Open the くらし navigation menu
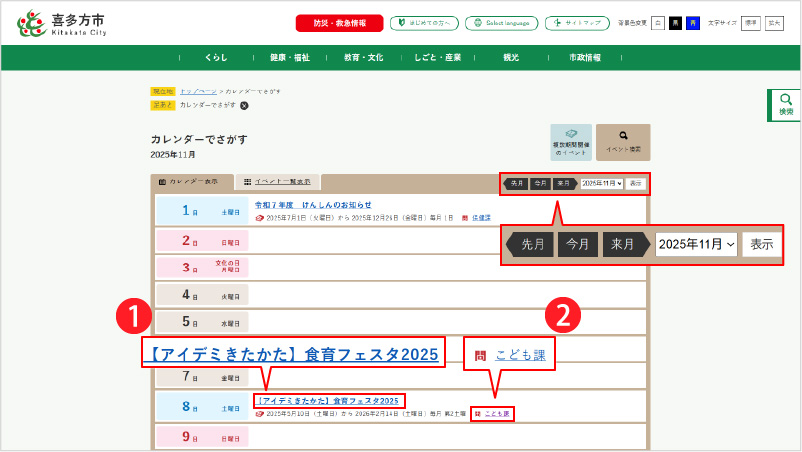The width and height of the screenshot is (802, 452). [216, 58]
